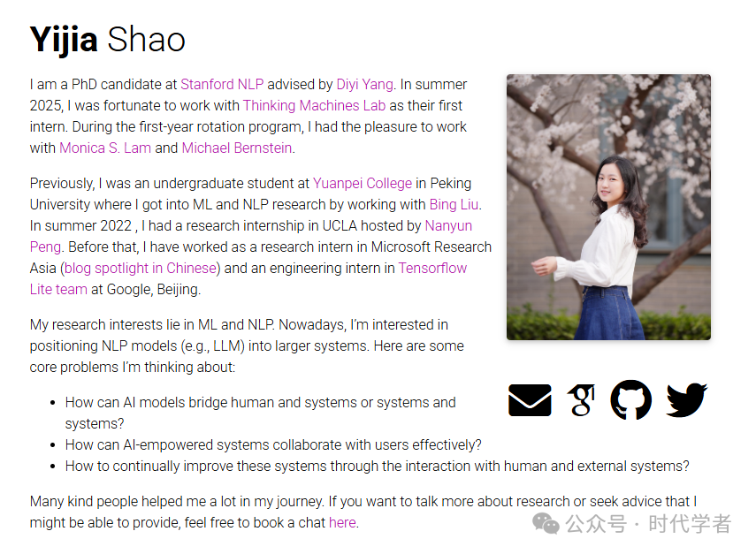Follow the Diyi Yang link
The width and height of the screenshot is (756, 554).
coord(365,85)
